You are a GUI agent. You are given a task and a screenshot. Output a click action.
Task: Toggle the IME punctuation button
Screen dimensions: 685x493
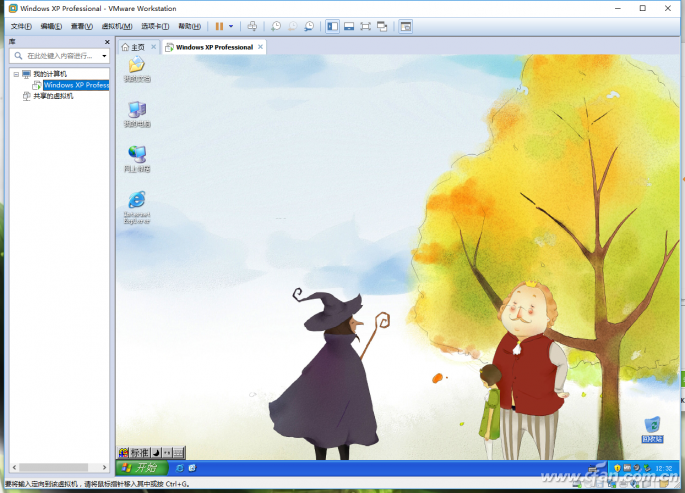[167, 453]
